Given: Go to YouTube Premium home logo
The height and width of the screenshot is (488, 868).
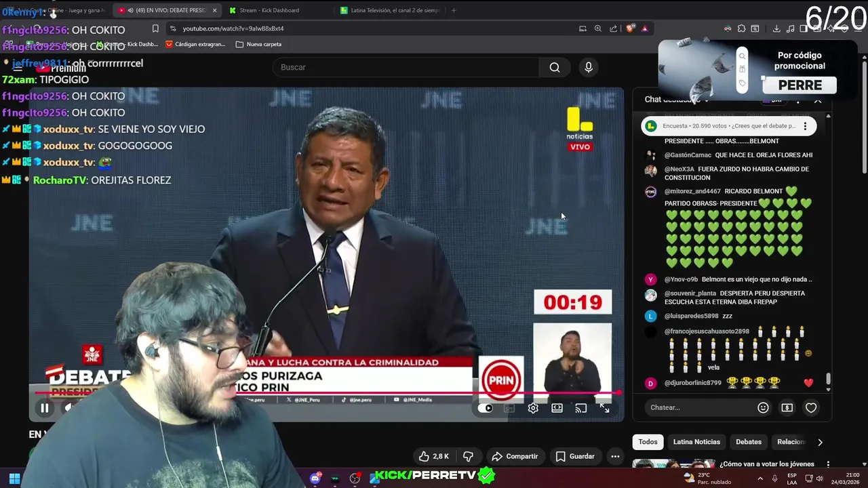Looking at the screenshot, I should (61, 68).
